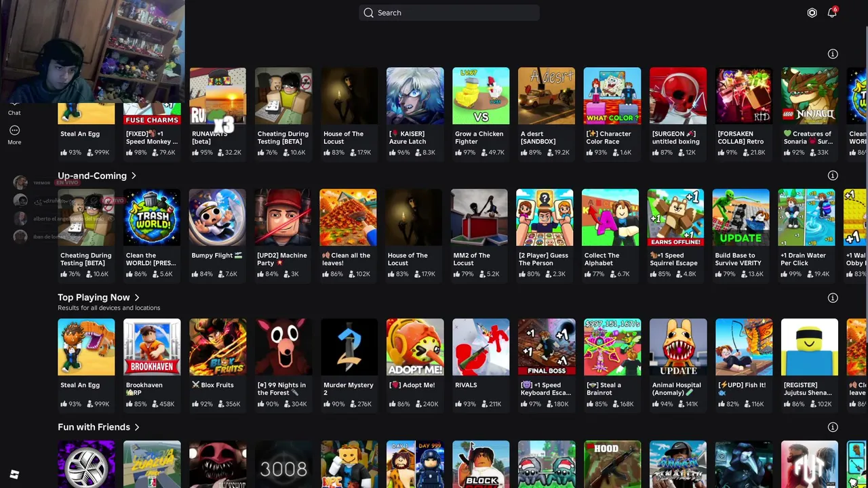Show info for Top Playing Now section
Image resolution: width=868 pixels, height=488 pixels.
833,298
